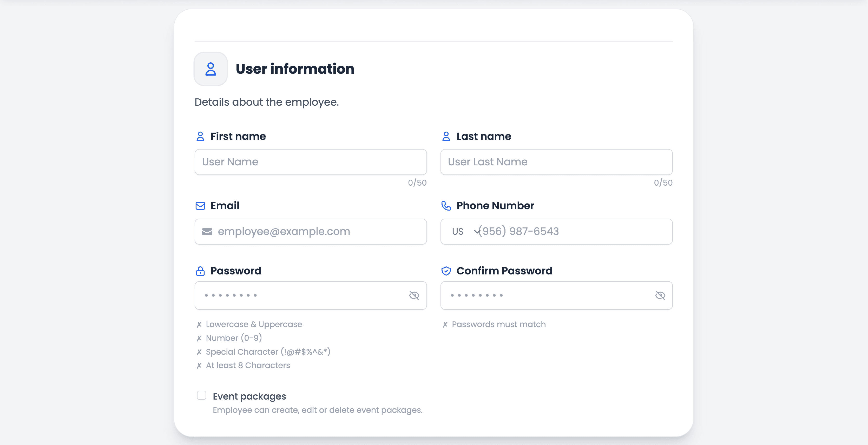868x445 pixels.
Task: Enable the Event packages checkbox
Action: coord(201,395)
